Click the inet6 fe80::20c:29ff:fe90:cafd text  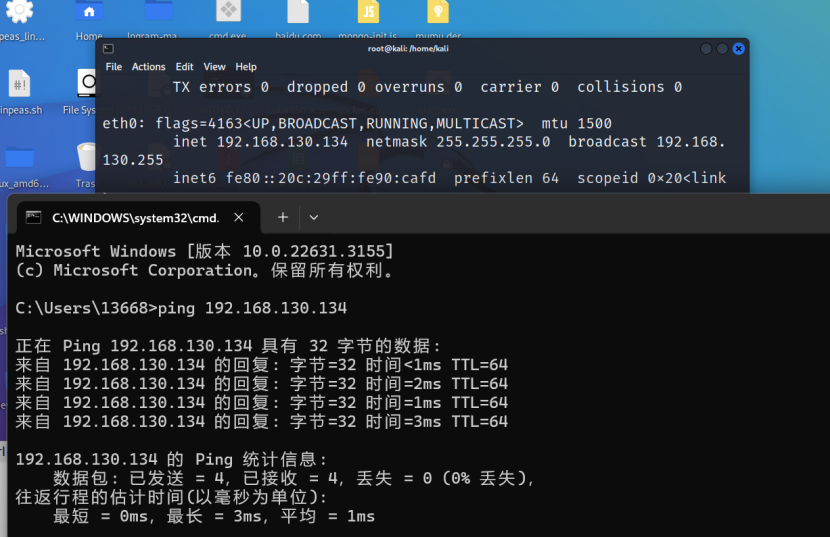click(304, 178)
